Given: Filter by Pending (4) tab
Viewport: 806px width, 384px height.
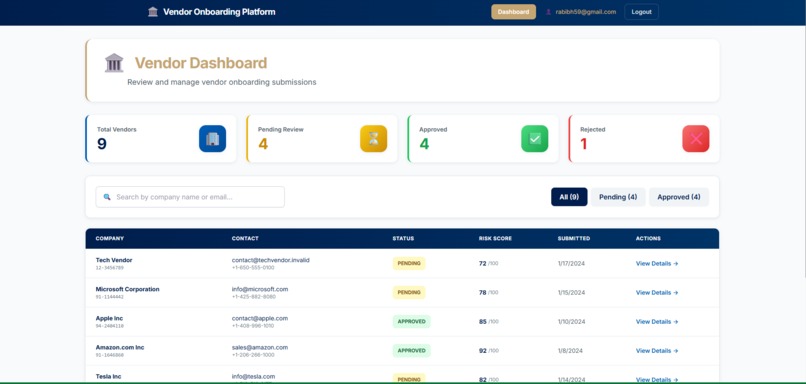Looking at the screenshot, I should coord(618,197).
